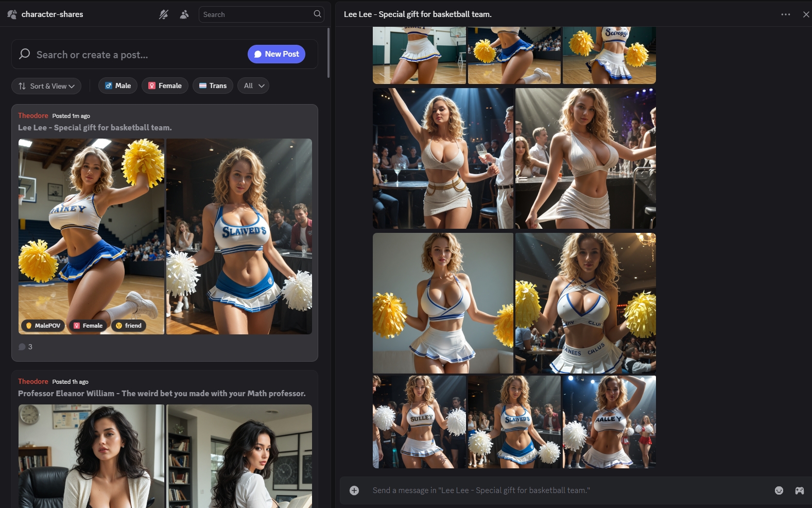This screenshot has height=508, width=812.
Task: Click the notification mute bell icon
Action: (164, 14)
